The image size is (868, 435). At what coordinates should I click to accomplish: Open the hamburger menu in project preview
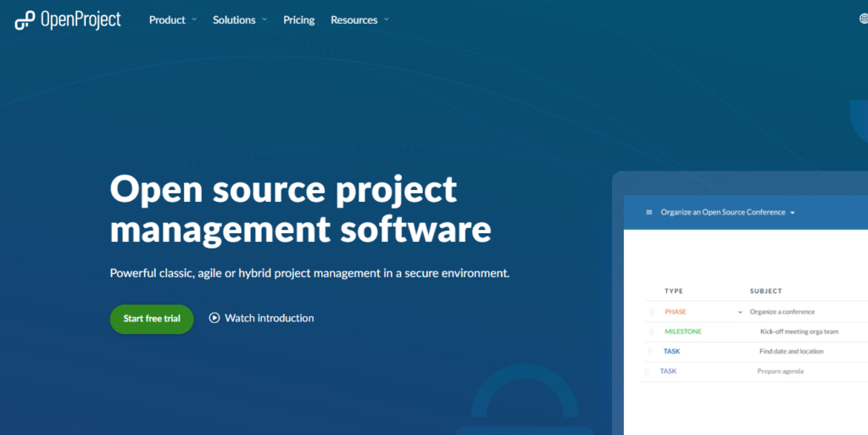[648, 213]
